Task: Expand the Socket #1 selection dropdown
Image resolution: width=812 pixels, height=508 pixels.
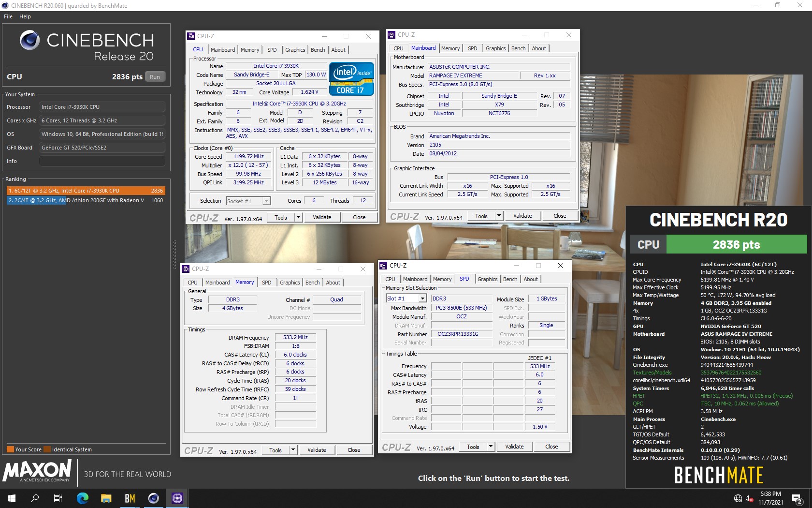Action: pyautogui.click(x=266, y=201)
